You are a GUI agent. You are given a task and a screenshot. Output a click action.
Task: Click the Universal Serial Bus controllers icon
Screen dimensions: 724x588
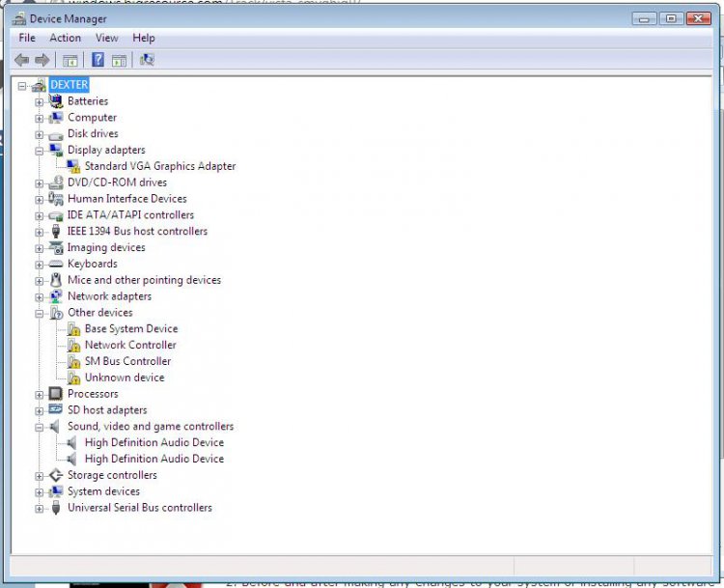click(56, 507)
